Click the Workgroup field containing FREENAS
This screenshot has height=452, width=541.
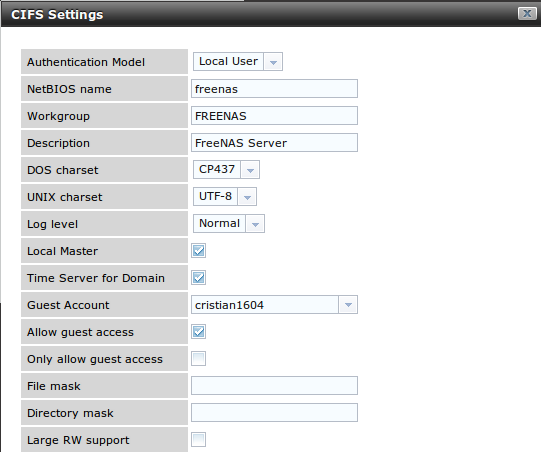[x=274, y=116]
